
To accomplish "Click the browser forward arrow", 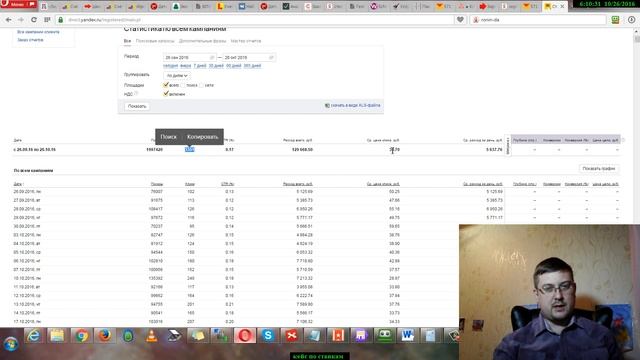I will coord(21,20).
